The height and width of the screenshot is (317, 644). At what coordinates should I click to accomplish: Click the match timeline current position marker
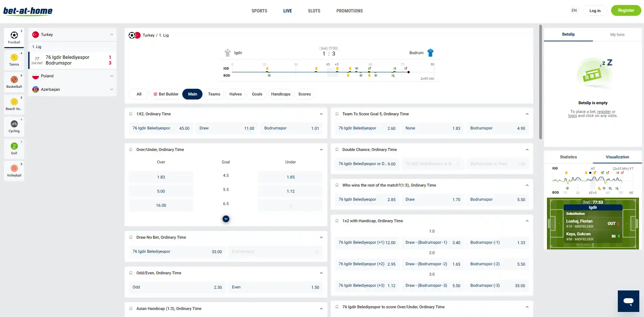tap(409, 72)
